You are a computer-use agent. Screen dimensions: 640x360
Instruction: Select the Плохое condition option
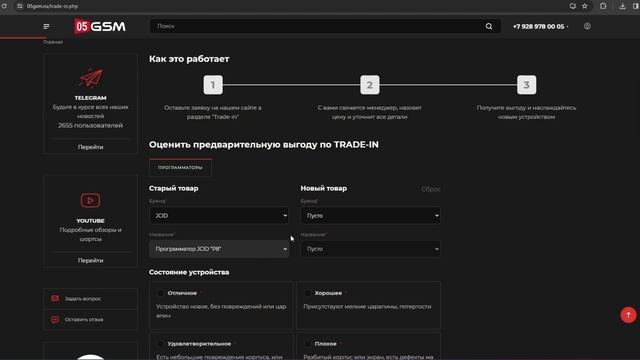click(308, 344)
